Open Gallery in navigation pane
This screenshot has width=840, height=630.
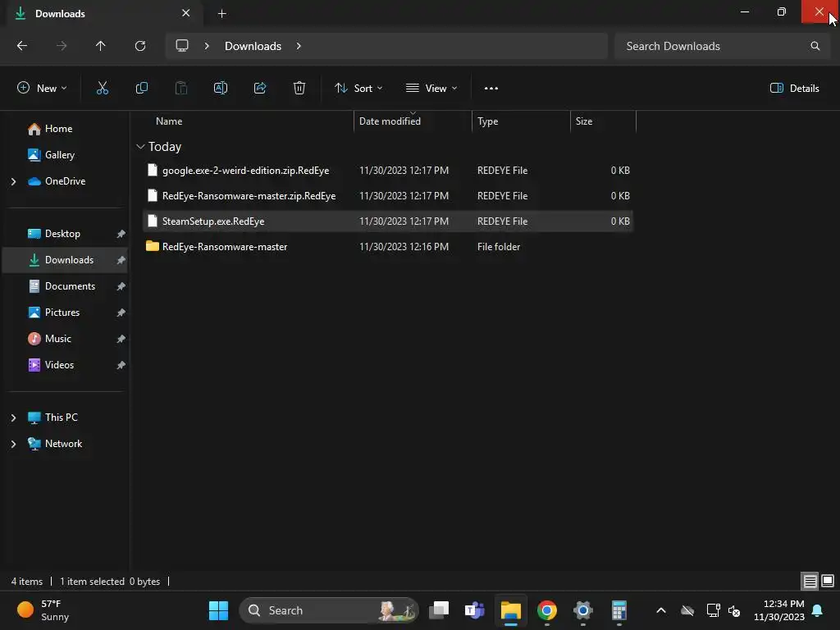point(59,155)
